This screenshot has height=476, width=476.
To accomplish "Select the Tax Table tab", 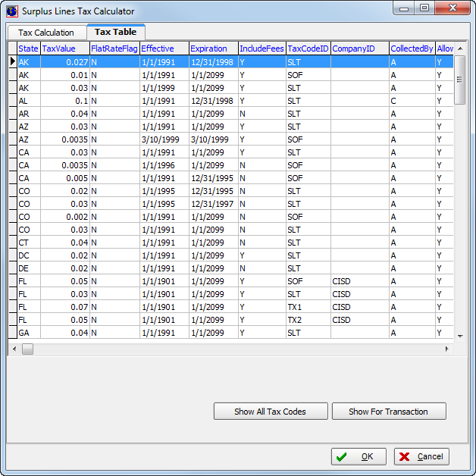I will [115, 32].
